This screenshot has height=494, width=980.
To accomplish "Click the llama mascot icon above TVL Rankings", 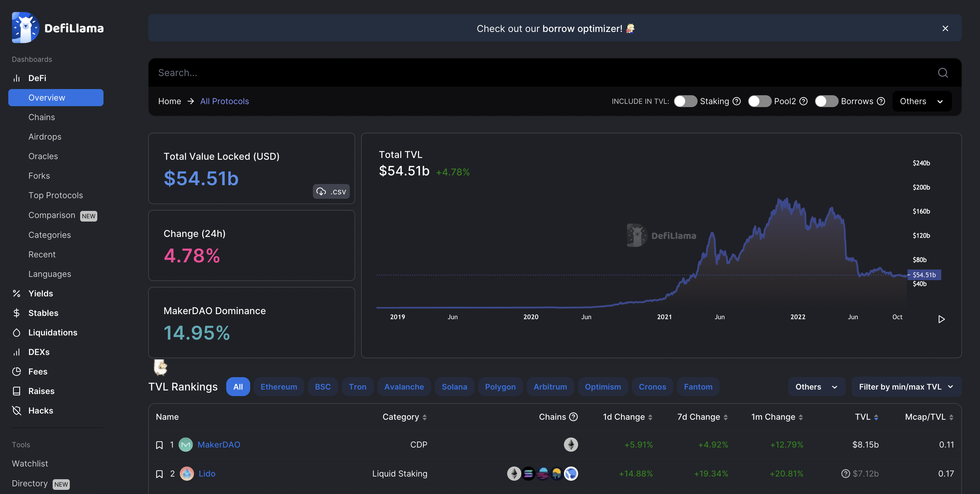I will pos(161,367).
